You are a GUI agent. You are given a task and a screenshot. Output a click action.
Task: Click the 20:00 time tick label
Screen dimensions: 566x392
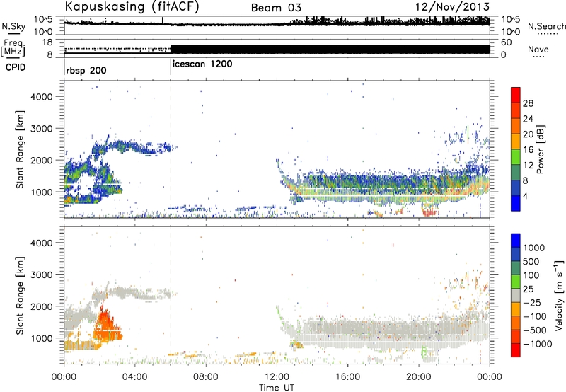click(418, 377)
